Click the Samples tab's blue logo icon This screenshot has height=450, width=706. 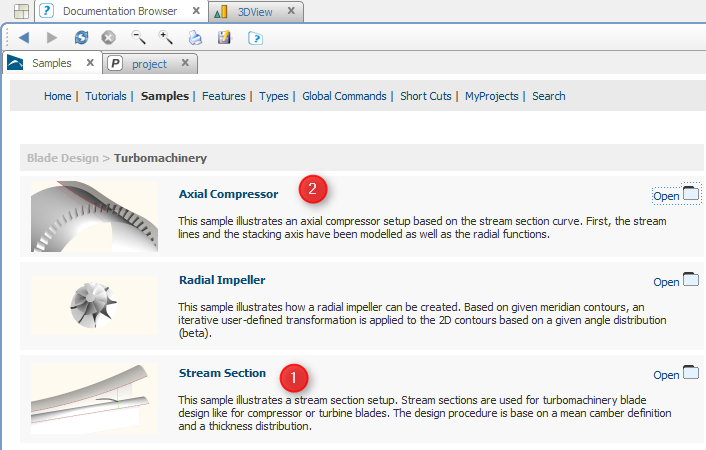tap(15, 63)
